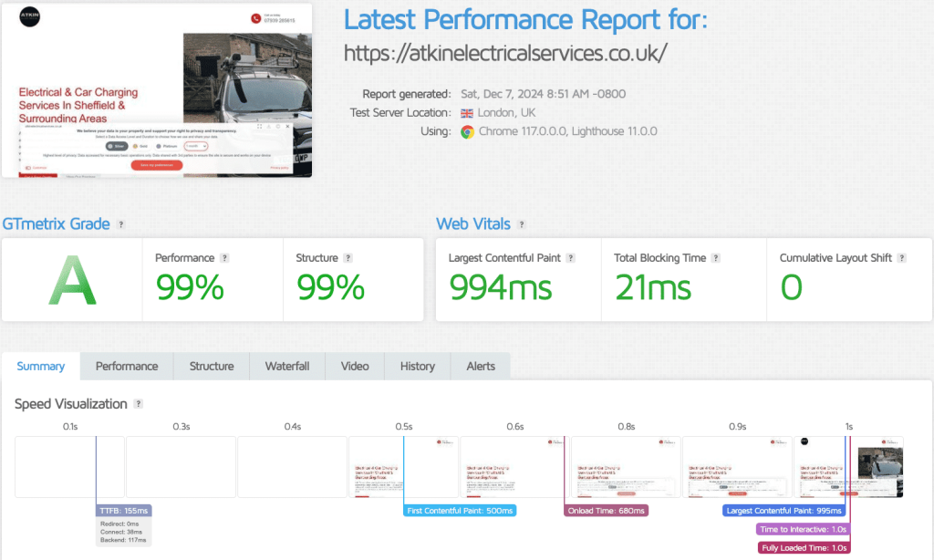The image size is (934, 560).
Task: Click help icon beside Largest Contentful Paint
Action: pos(571,258)
